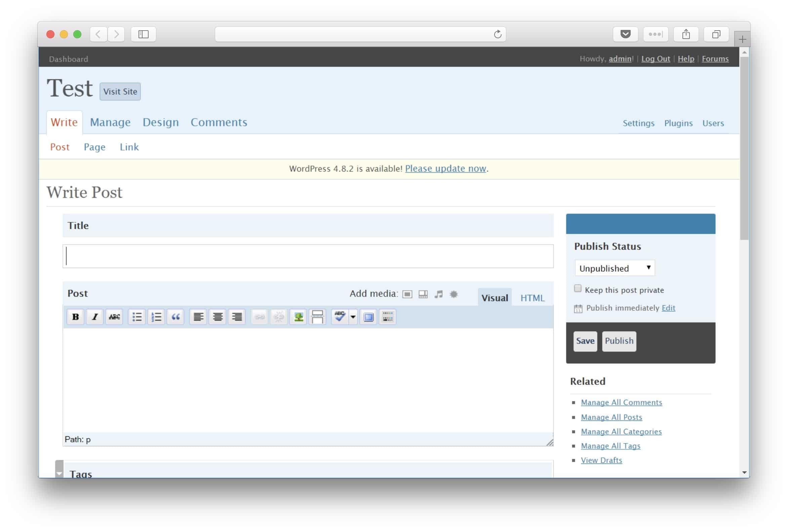The height and width of the screenshot is (532, 788).
Task: Click the insert image tree icon
Action: 299,317
